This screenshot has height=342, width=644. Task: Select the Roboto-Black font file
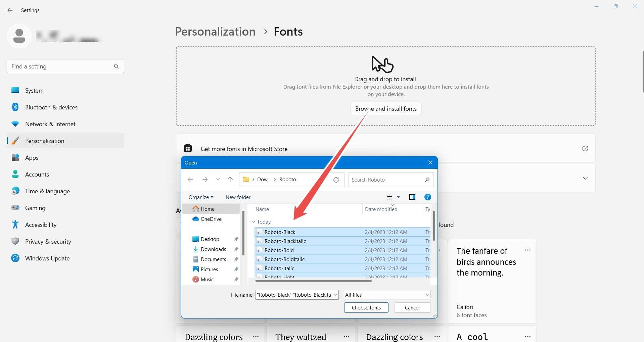click(x=280, y=232)
